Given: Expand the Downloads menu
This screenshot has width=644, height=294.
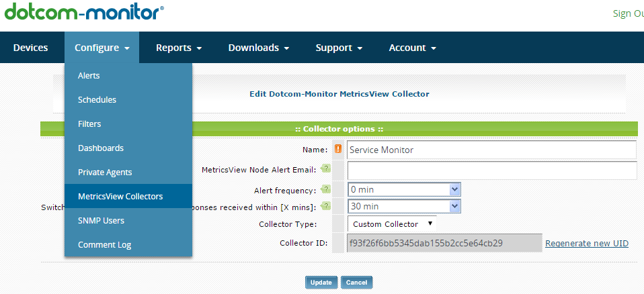Looking at the screenshot, I should (x=259, y=48).
